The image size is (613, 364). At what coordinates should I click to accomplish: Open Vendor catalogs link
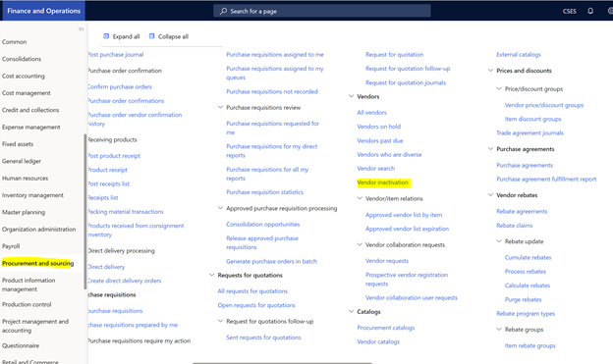coord(378,341)
